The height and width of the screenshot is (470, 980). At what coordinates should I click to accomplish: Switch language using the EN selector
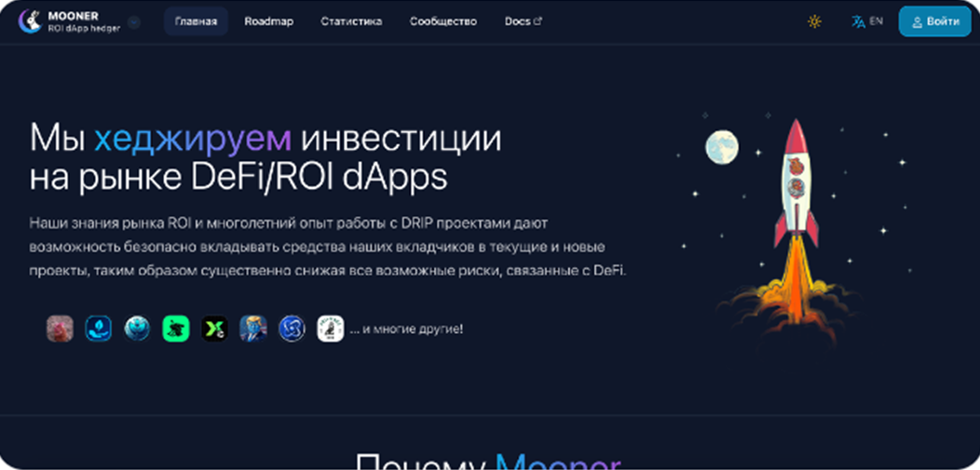[x=867, y=21]
